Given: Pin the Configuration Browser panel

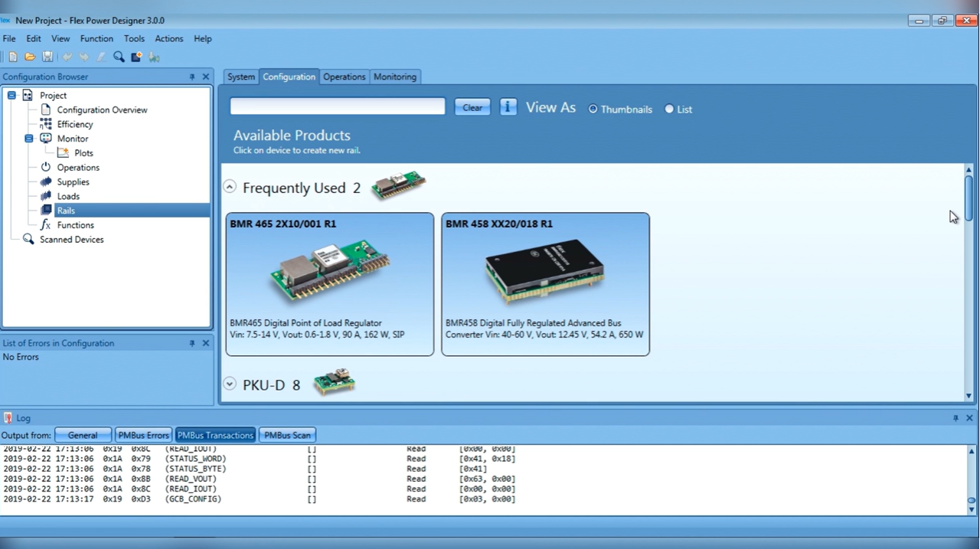Looking at the screenshot, I should pyautogui.click(x=192, y=77).
